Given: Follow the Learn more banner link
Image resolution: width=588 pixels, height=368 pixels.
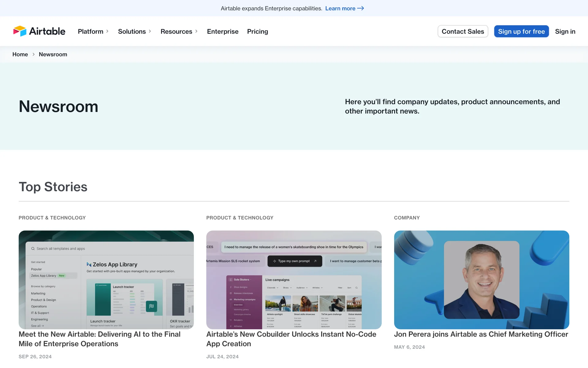Looking at the screenshot, I should [340, 8].
